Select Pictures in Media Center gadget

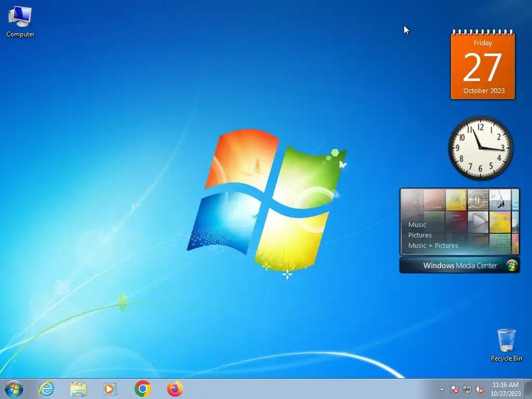(x=420, y=235)
